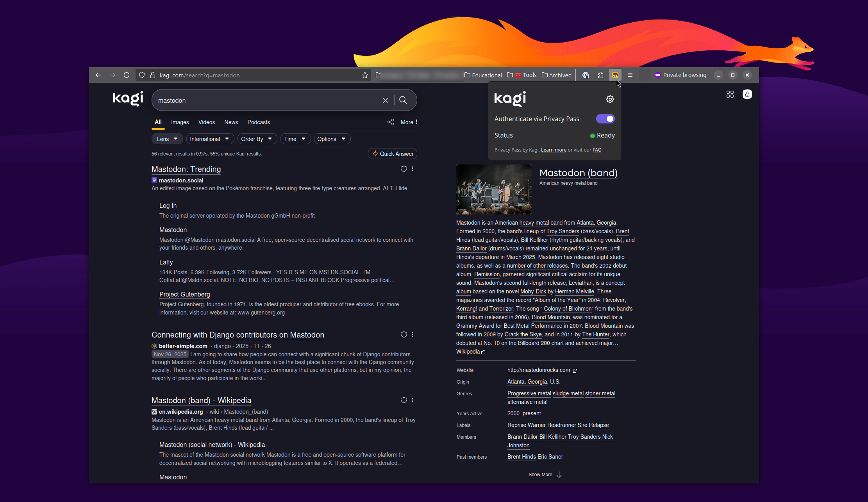Click the Quick Answer button
Viewport: 868px width, 502px height.
pos(392,154)
